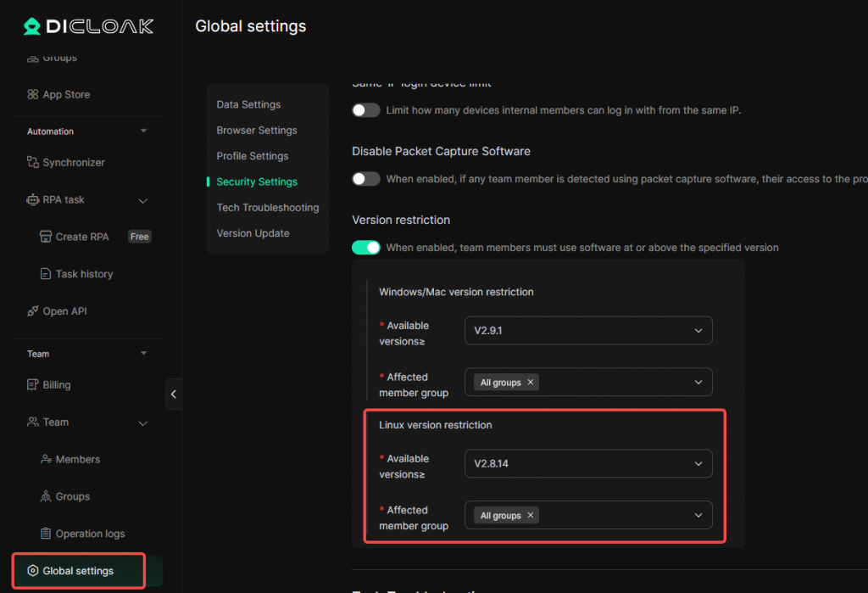Viewport: 868px width, 593px height.
Task: Click the Members icon in Team section
Action: [46, 459]
